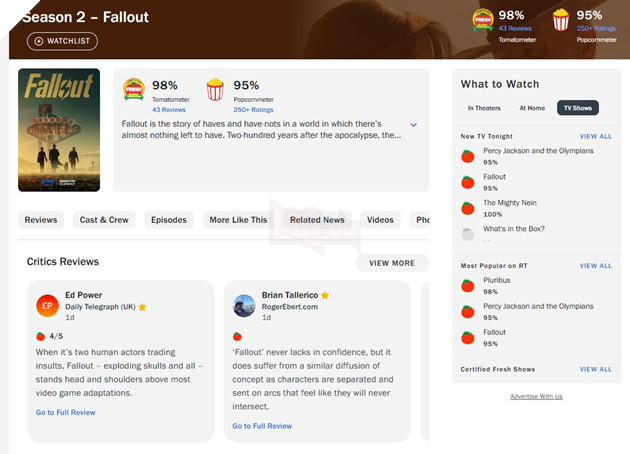Open the 250+ Ratings link in the header banner
630x454 pixels.
coord(596,29)
